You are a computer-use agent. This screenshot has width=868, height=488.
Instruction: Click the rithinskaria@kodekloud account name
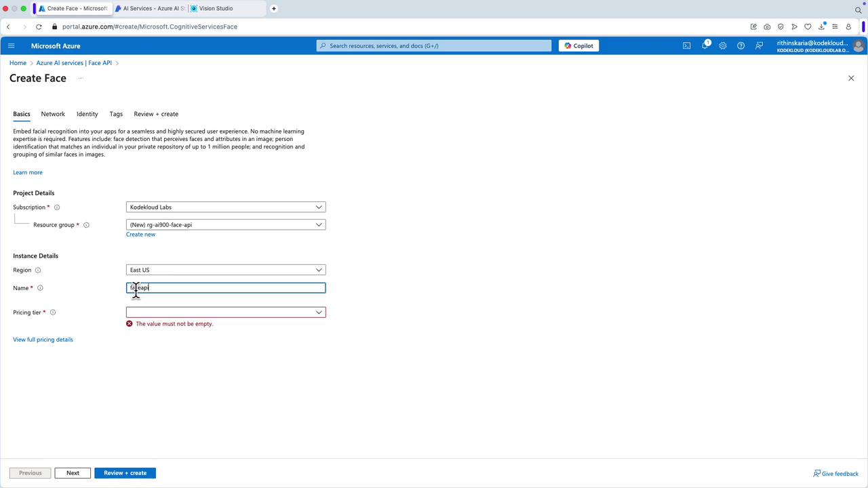812,43
